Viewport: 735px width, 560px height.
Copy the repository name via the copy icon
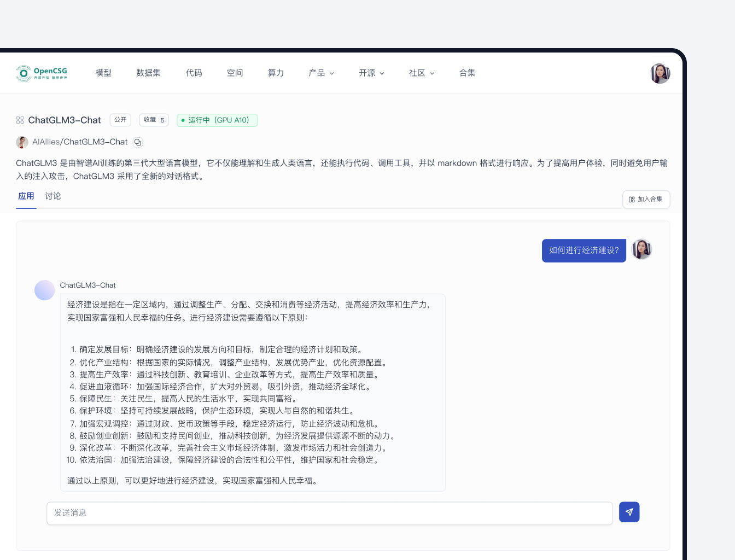click(x=137, y=142)
